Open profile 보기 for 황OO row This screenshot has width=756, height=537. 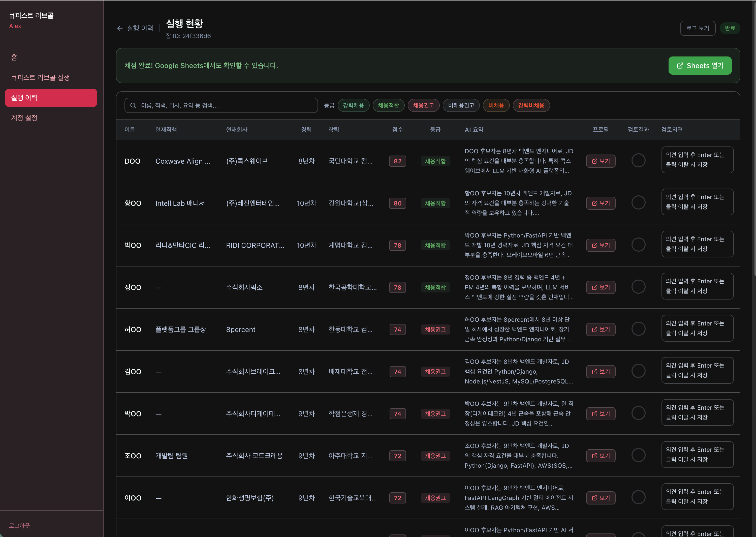600,203
